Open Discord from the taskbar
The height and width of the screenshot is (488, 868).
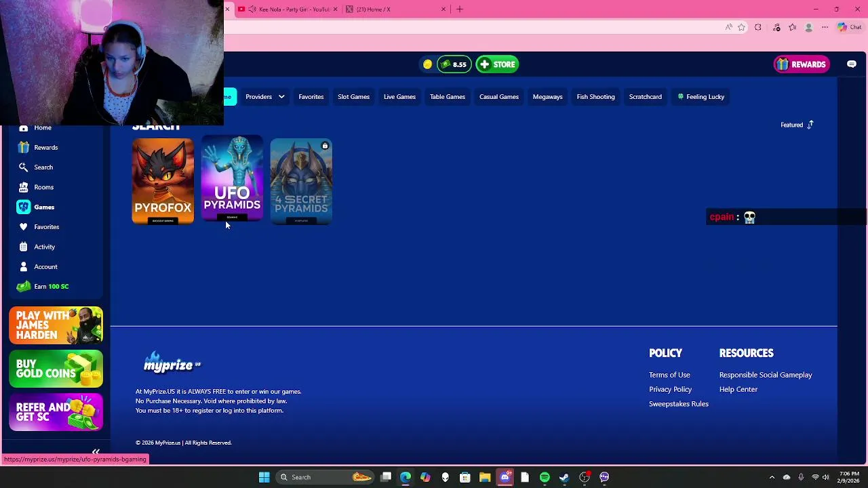[505, 477]
